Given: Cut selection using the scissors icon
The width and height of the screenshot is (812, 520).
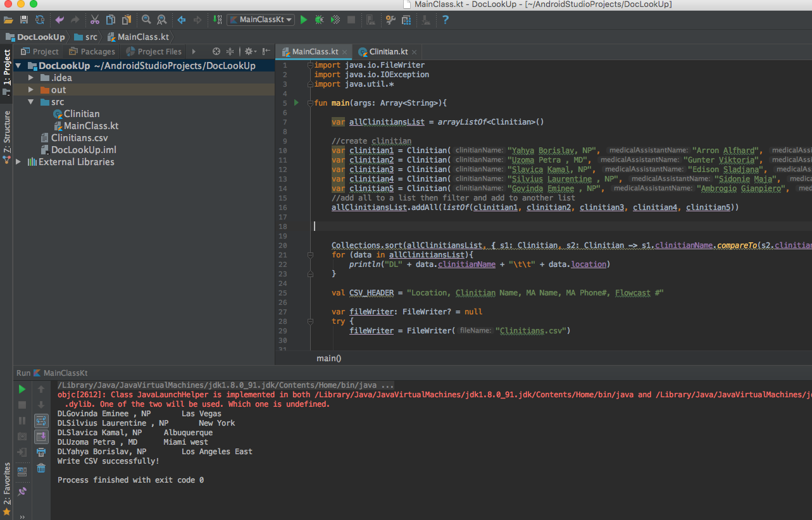Looking at the screenshot, I should coord(95,20).
